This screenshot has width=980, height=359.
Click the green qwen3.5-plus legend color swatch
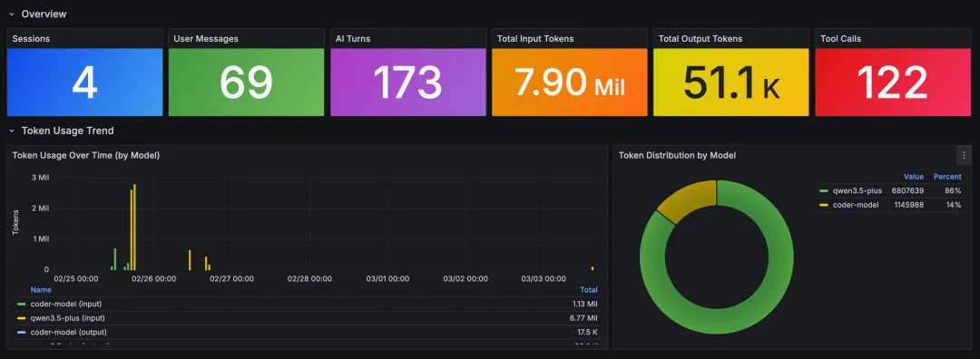(824, 190)
